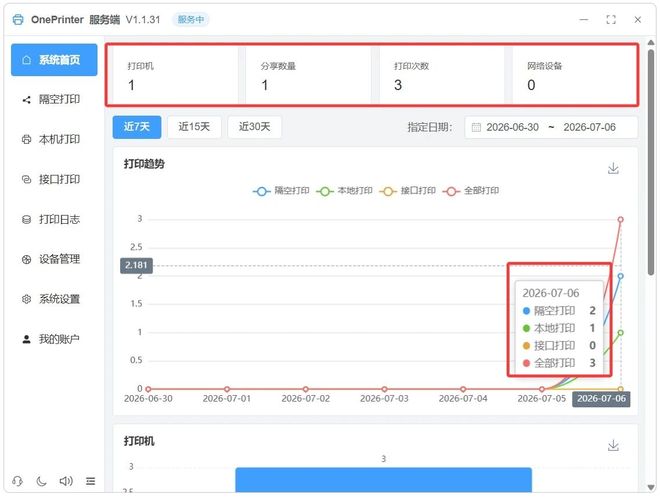660x498 pixels.
Task: Toggle 全部打印 series in legend
Action: coord(471,191)
